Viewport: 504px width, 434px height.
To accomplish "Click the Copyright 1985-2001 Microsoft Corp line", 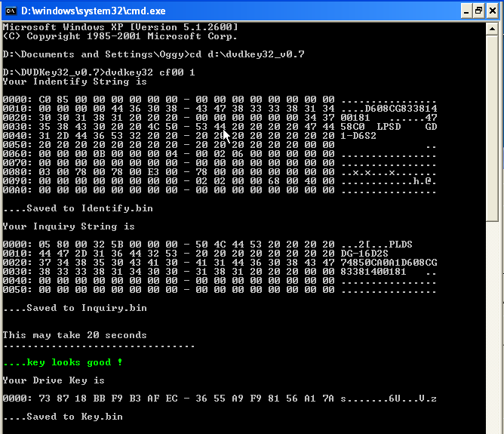I will click(x=120, y=35).
